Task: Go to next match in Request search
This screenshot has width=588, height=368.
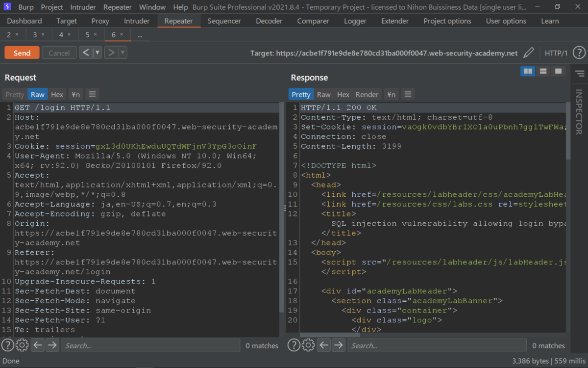Action: 52,345
